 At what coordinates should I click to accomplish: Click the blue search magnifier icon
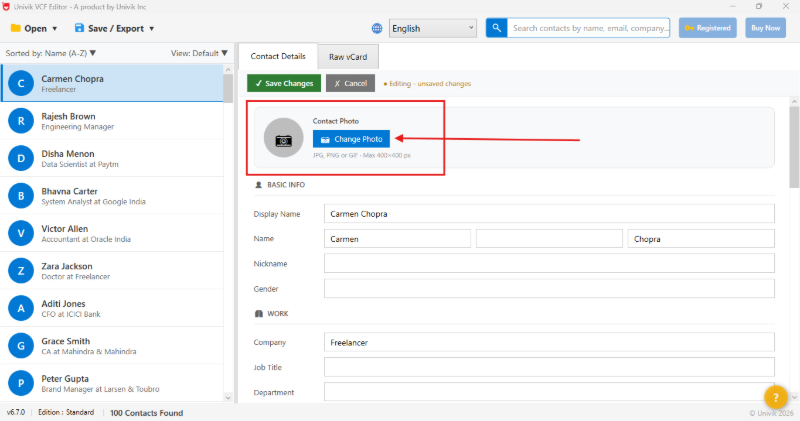(x=496, y=28)
